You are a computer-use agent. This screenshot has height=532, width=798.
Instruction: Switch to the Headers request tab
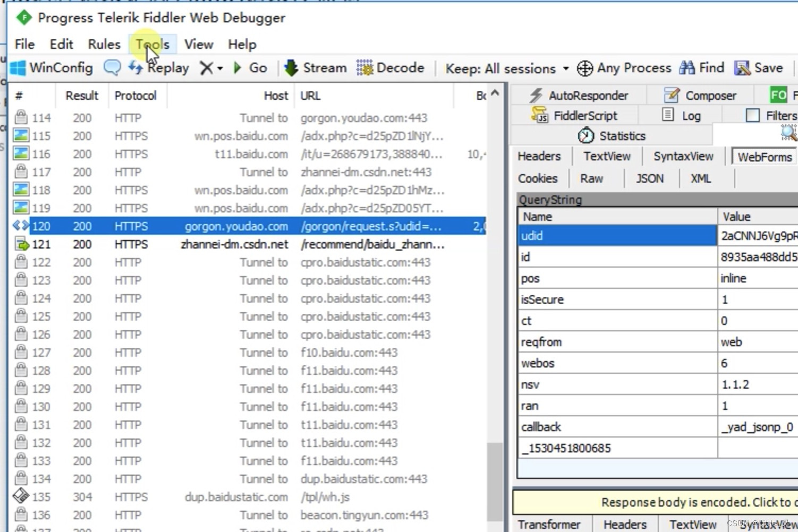coord(539,156)
